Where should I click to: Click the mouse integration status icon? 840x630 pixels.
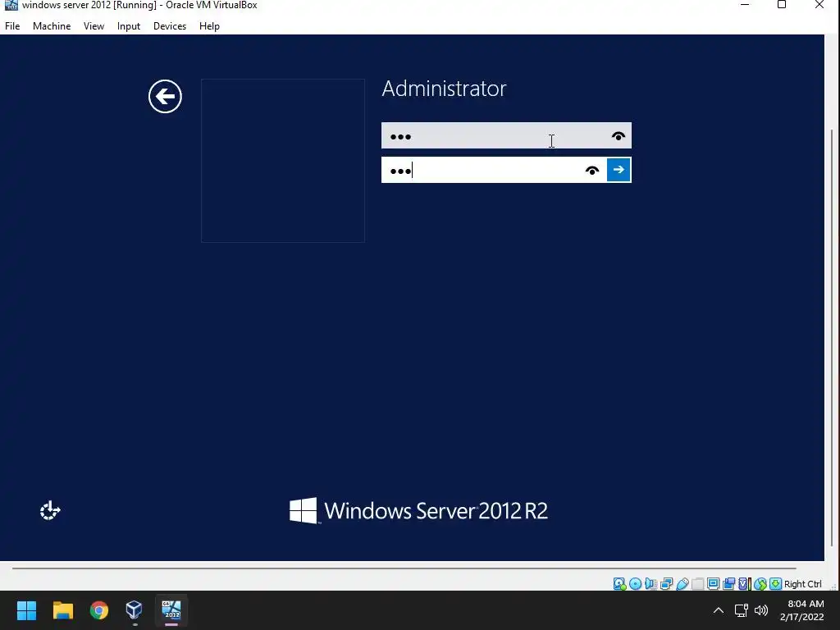tap(760, 583)
